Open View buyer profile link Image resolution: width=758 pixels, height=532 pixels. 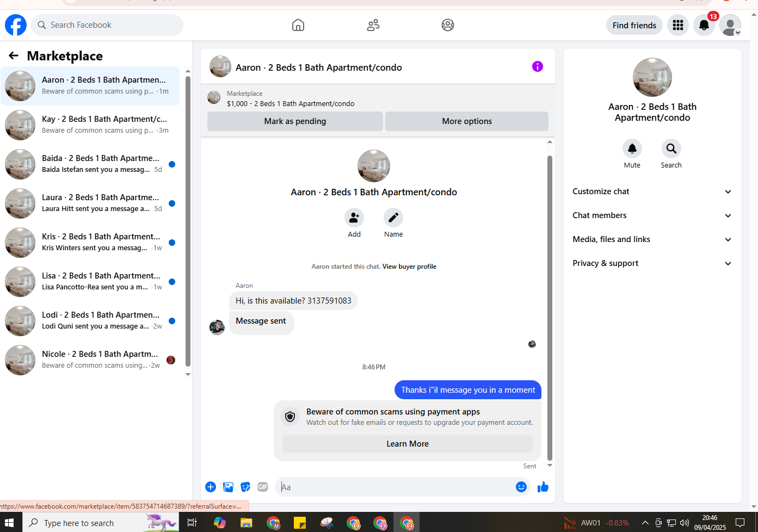[x=409, y=267]
